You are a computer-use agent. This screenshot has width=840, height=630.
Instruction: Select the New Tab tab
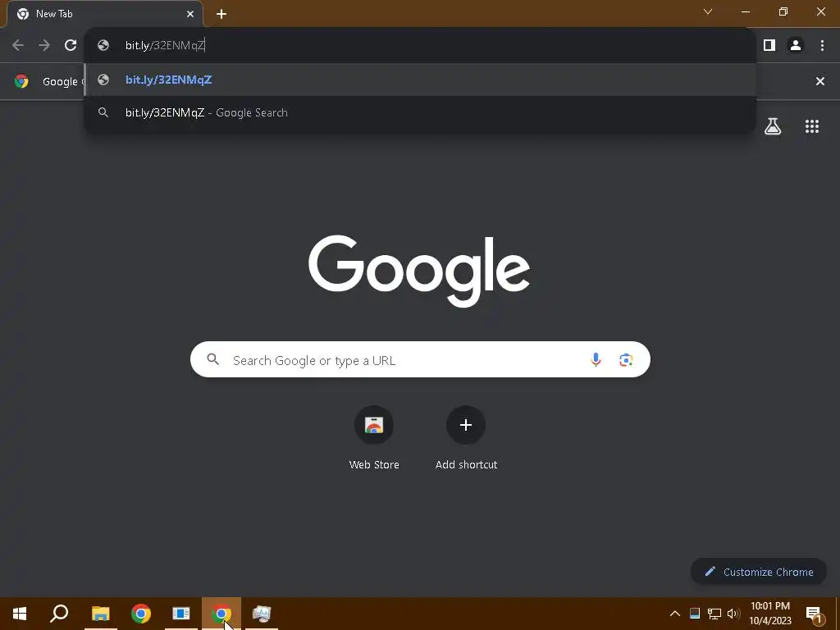[x=105, y=14]
